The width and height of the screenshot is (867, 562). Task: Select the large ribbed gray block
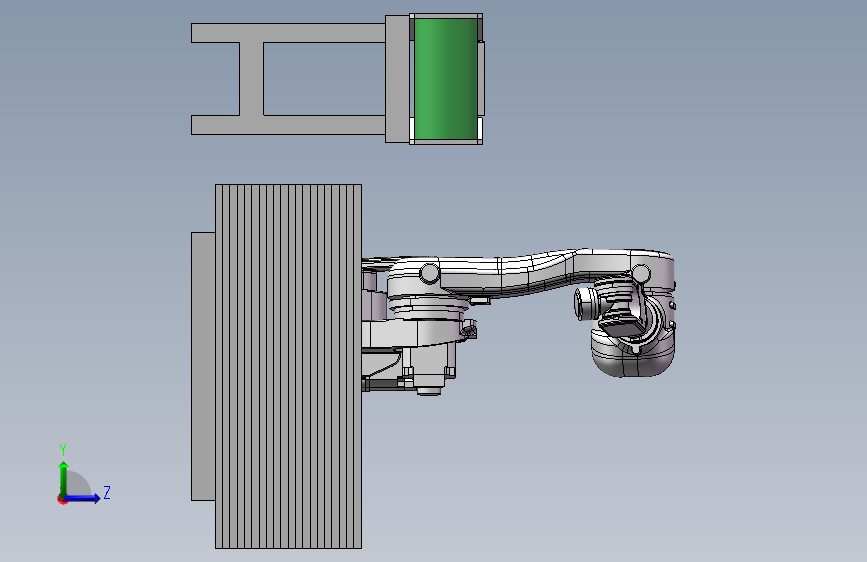point(288,366)
